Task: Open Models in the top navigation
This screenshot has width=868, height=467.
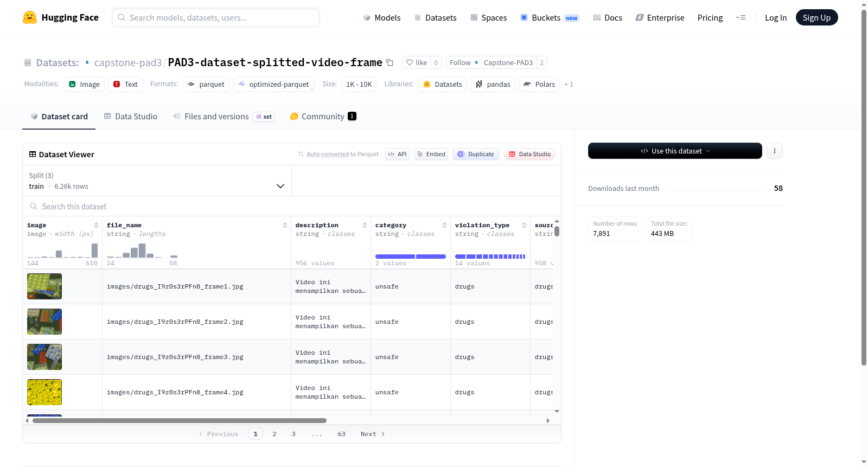Action: click(382, 17)
